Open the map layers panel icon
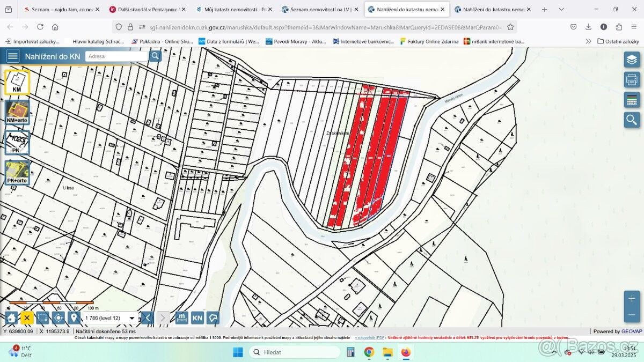Image resolution: width=644 pixels, height=362 pixels. 632,60
